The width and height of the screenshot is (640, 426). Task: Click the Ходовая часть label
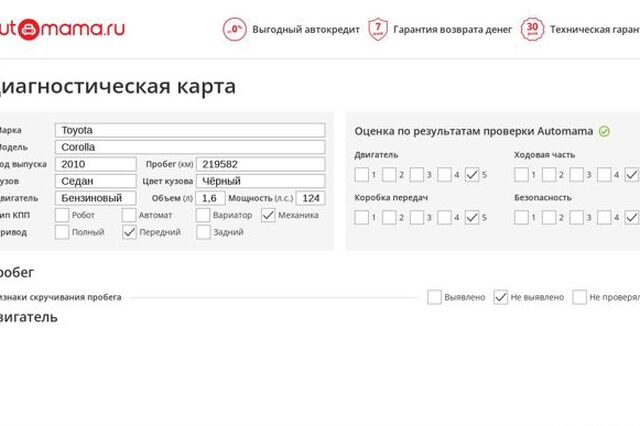(x=544, y=155)
